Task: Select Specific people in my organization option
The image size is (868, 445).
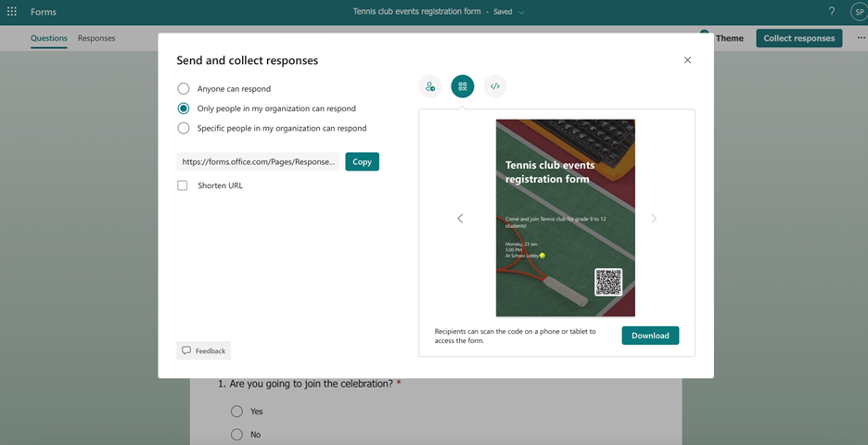Action: click(184, 128)
